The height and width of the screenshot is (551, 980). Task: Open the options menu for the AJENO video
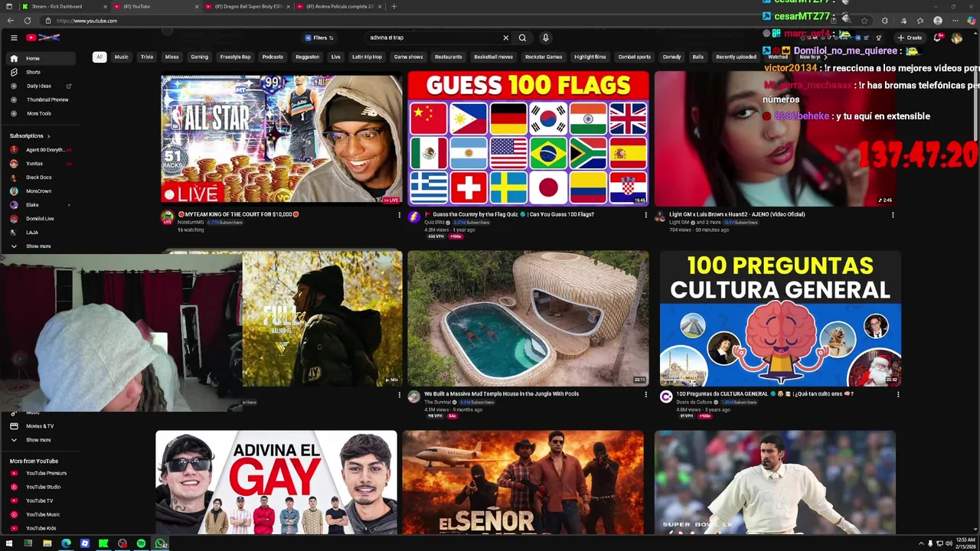tap(893, 215)
